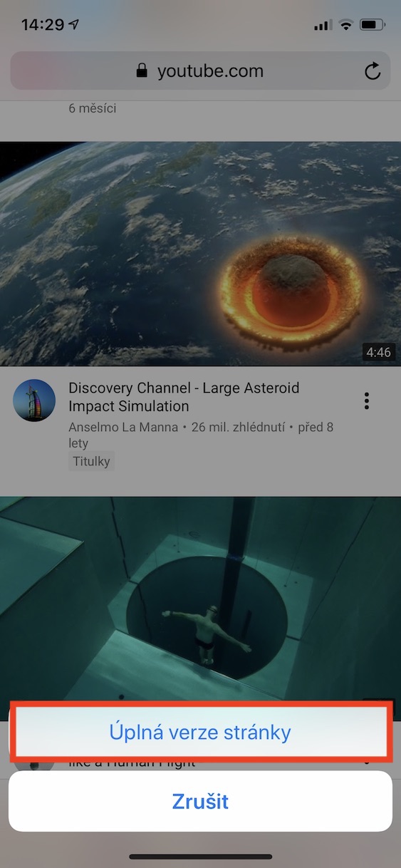Tap the 6 měsíci upload age text
401x868 pixels.
coord(93,109)
